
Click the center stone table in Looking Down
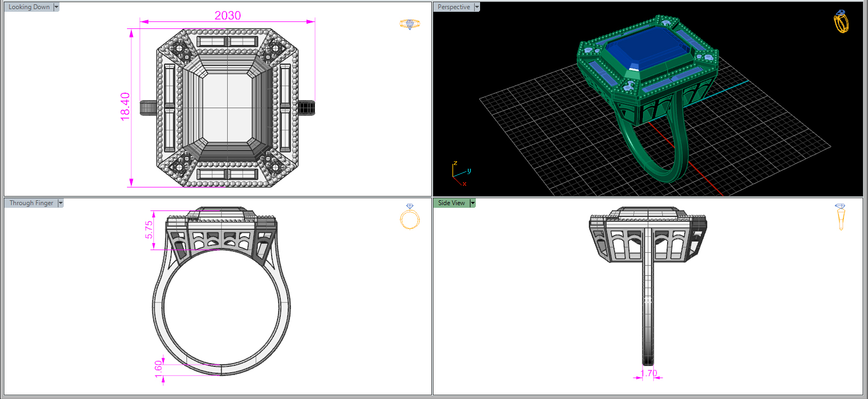(228, 107)
